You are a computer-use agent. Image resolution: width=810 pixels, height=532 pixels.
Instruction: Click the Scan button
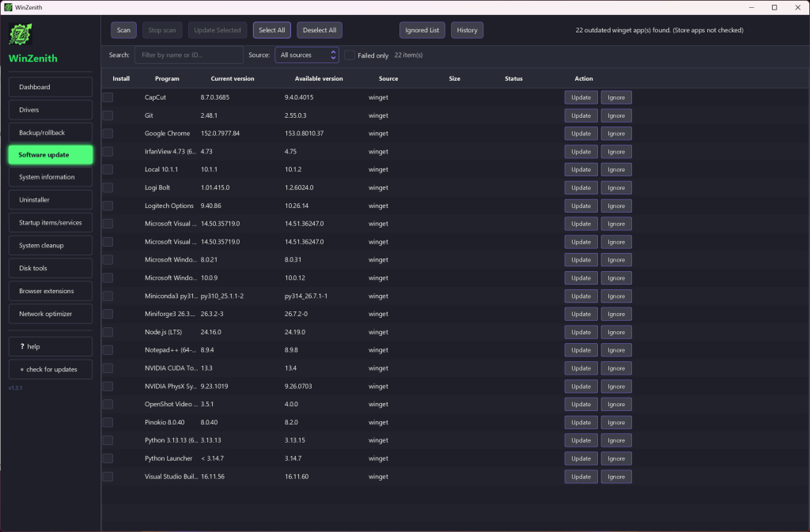tap(123, 30)
